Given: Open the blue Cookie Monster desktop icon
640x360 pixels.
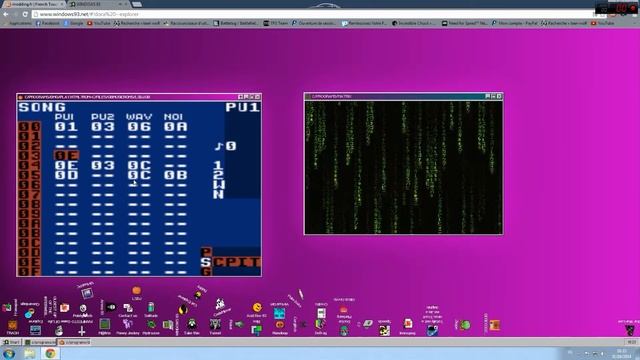Looking at the screenshot, I should [433, 330].
